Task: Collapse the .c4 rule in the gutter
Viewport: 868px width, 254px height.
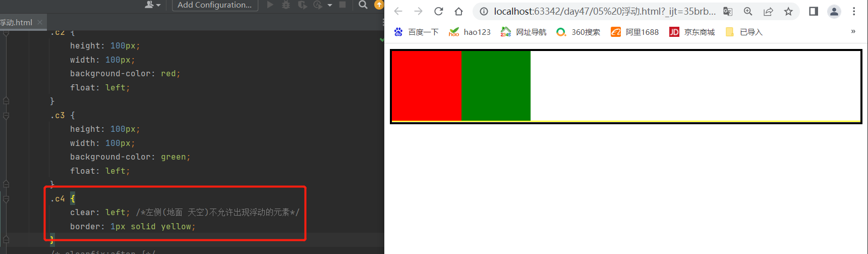Action: [x=6, y=199]
